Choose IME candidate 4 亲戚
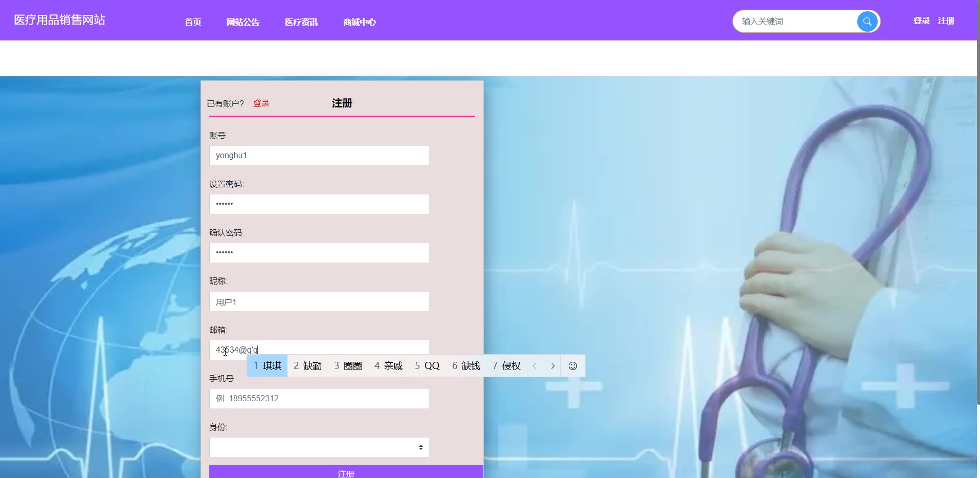Viewport: 980px width, 478px height. coord(388,366)
